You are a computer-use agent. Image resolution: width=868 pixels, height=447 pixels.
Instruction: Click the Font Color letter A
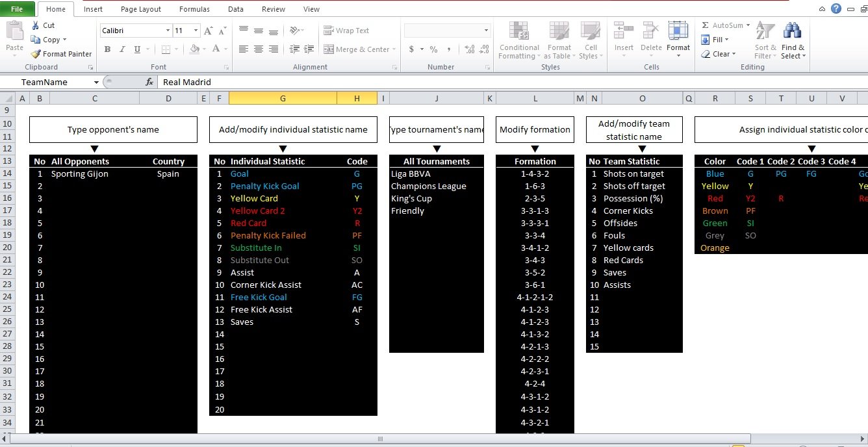218,49
